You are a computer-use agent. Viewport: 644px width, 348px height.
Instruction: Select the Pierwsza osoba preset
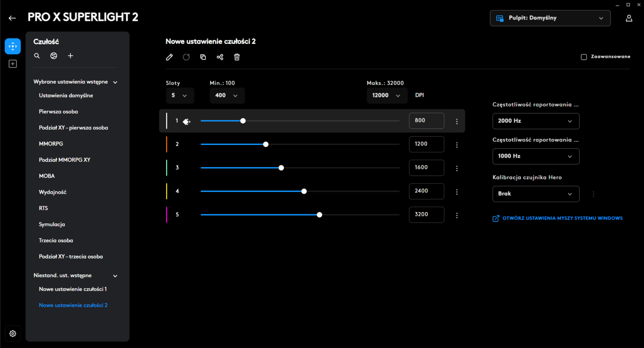58,112
